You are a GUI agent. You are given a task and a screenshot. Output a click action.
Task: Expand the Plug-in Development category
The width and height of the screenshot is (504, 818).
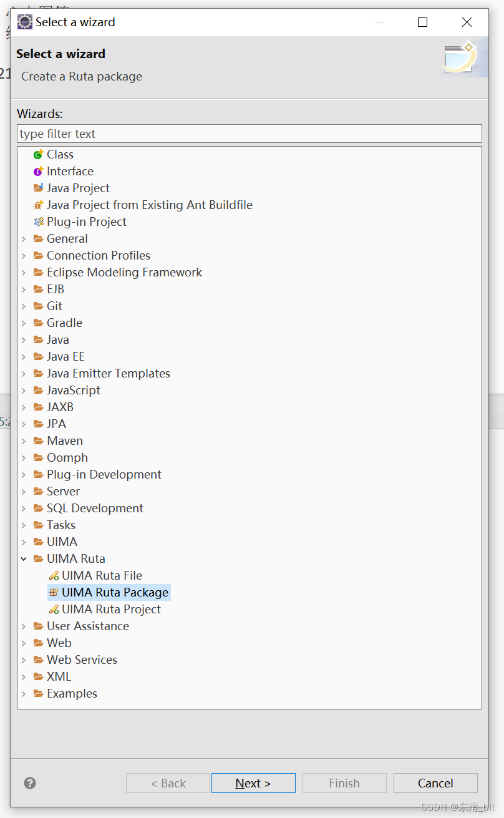24,474
